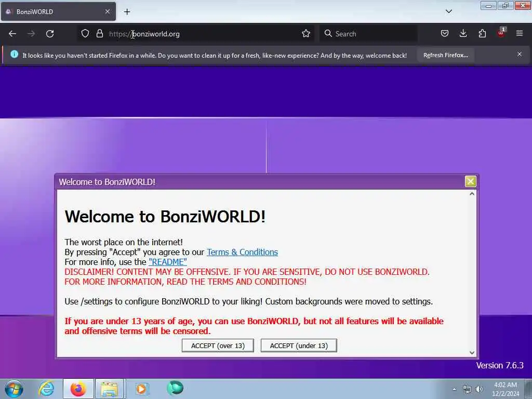Click the dialog scrollbar up arrow
This screenshot has width=532, height=399.
(x=472, y=194)
